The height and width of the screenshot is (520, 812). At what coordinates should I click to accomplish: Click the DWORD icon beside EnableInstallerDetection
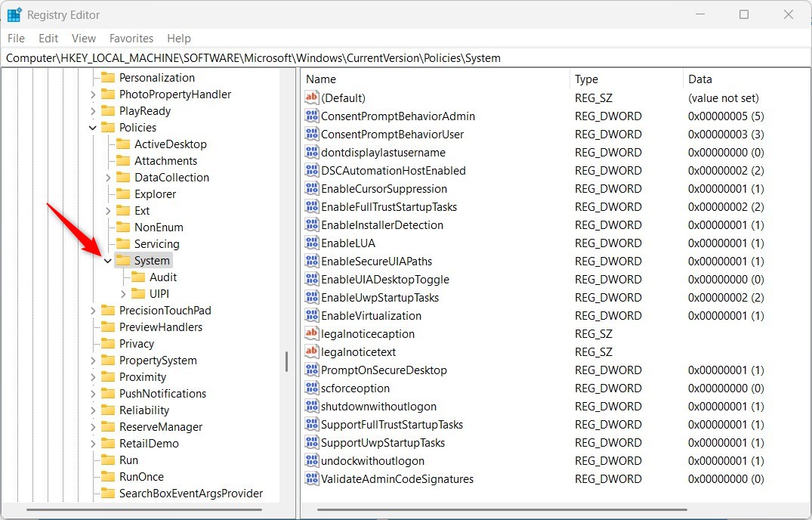pyautogui.click(x=311, y=224)
